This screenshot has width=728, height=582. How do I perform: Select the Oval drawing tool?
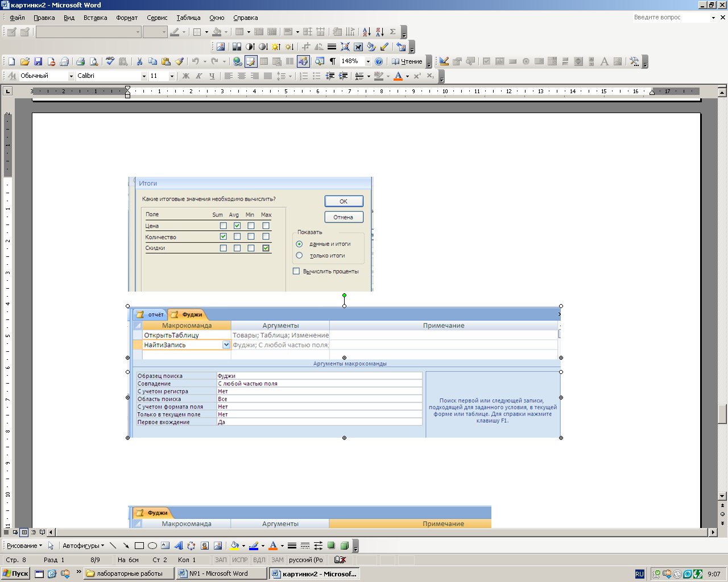point(152,546)
